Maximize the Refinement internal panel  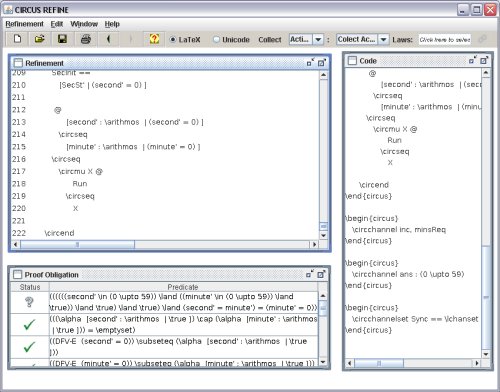pyautogui.click(x=322, y=62)
